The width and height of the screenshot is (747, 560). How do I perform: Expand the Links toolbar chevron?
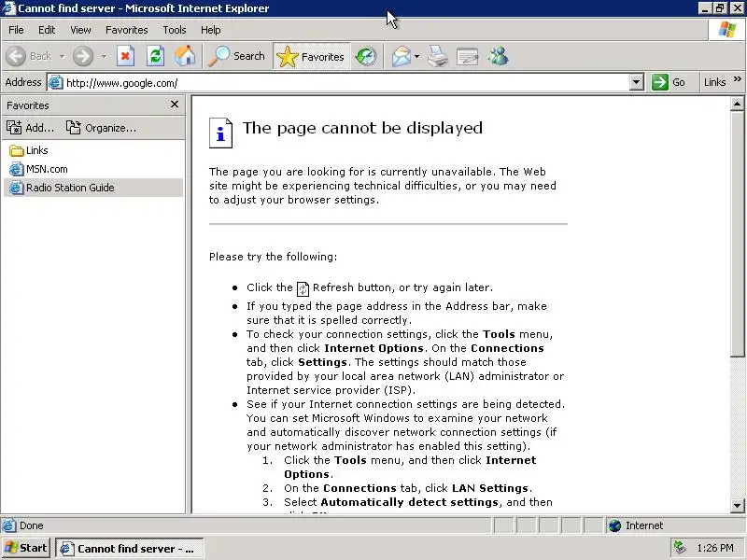[x=738, y=79]
